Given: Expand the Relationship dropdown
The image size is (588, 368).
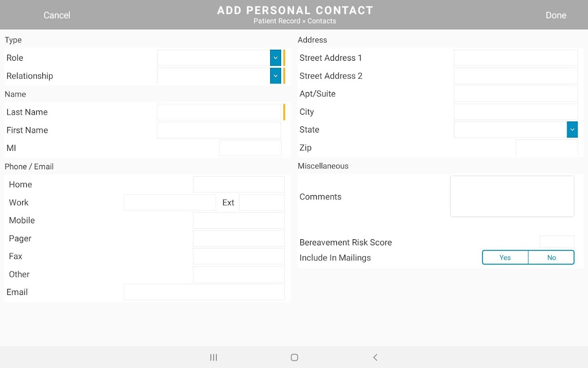Looking at the screenshot, I should tap(275, 76).
